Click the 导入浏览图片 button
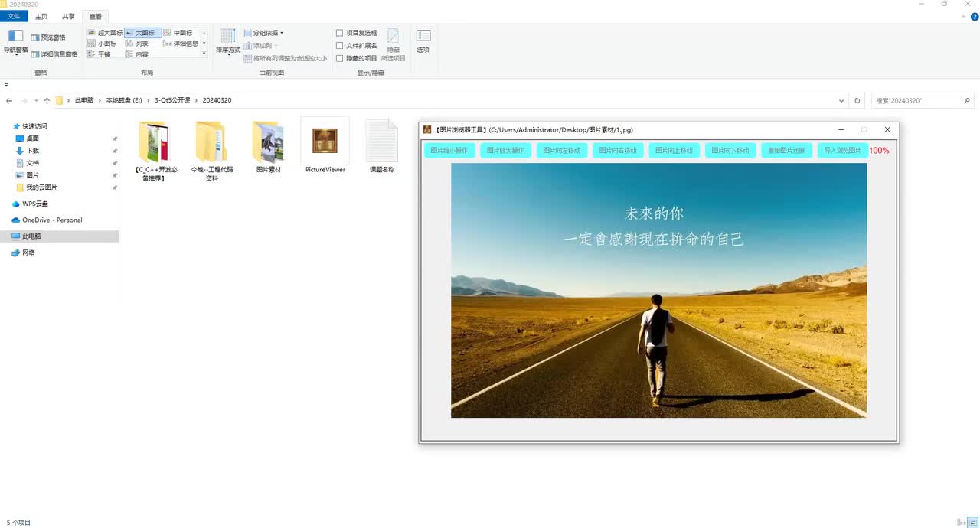 click(843, 151)
